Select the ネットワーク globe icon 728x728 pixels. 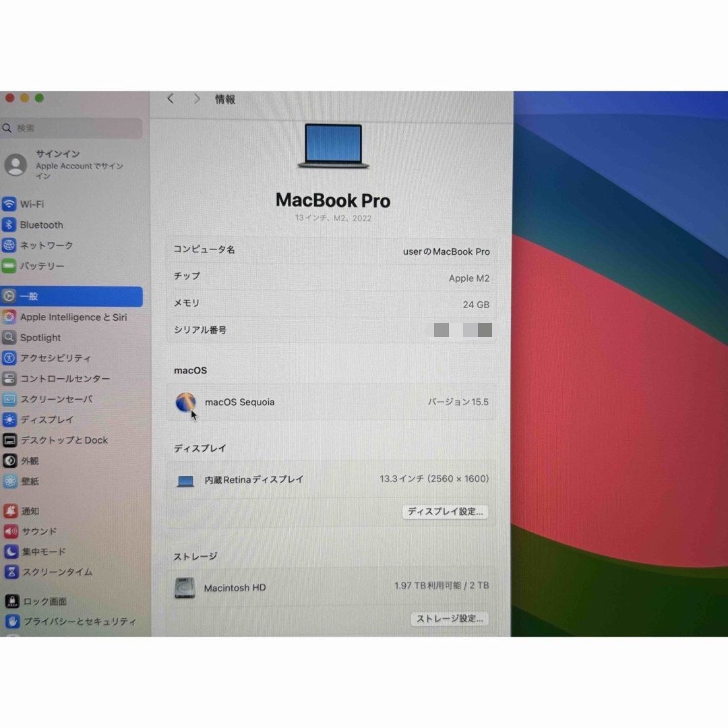[x=9, y=245]
